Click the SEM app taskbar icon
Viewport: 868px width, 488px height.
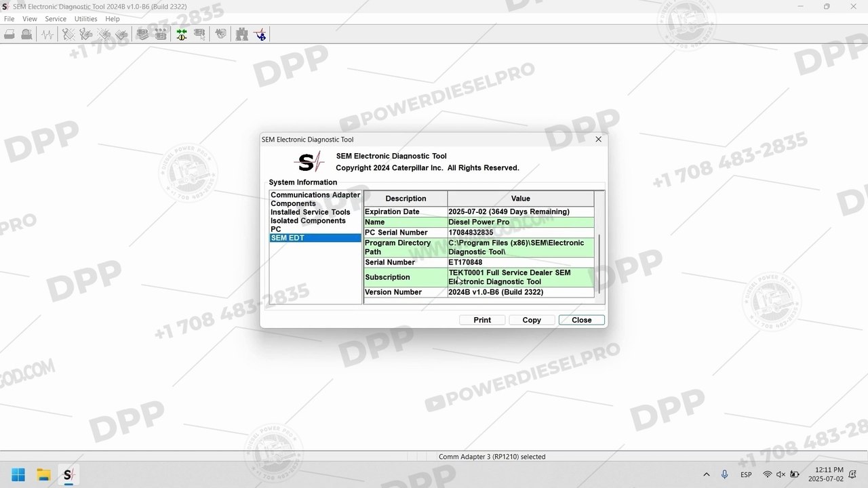68,474
